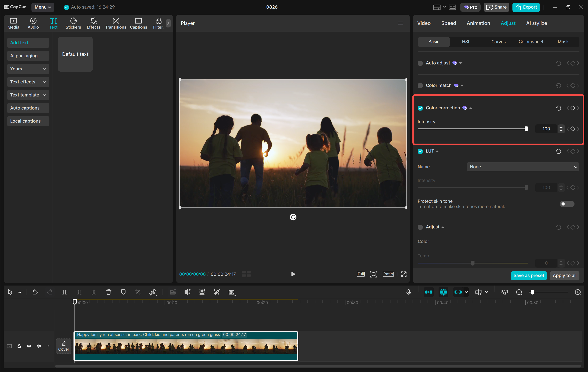The width and height of the screenshot is (588, 372).
Task: Open the Media panel
Action: point(13,23)
